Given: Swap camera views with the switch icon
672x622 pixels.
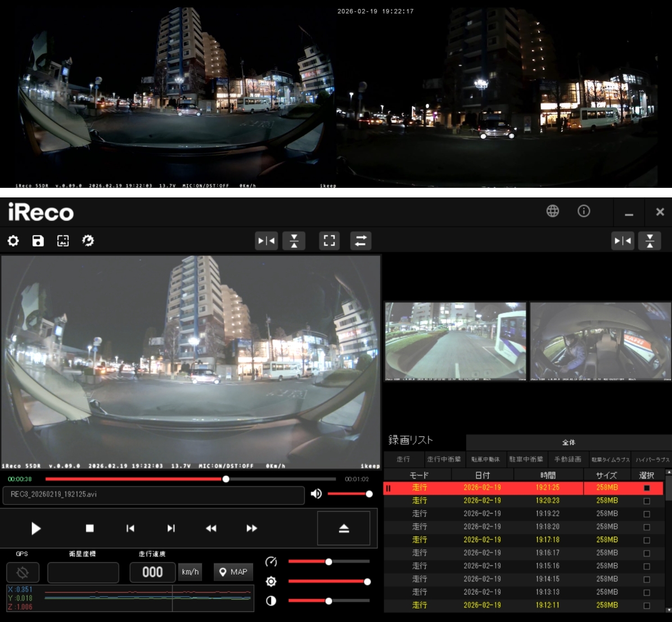Looking at the screenshot, I should pyautogui.click(x=360, y=241).
